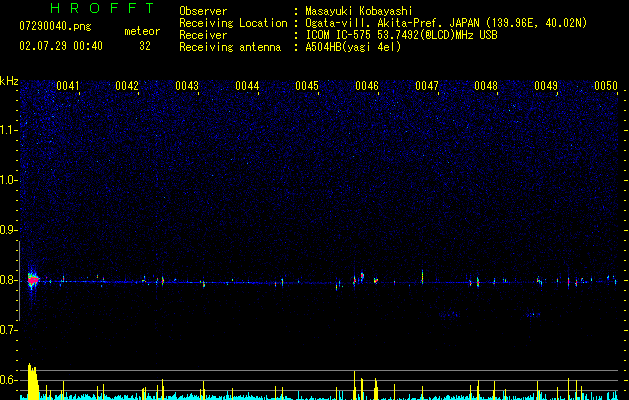Click the 0044 time marker
629x400 pixels.
click(x=247, y=86)
